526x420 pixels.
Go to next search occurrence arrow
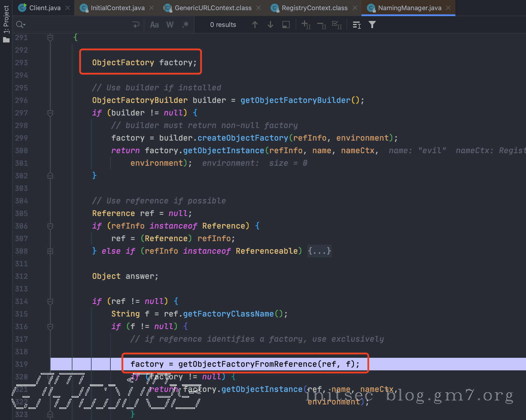click(x=270, y=25)
